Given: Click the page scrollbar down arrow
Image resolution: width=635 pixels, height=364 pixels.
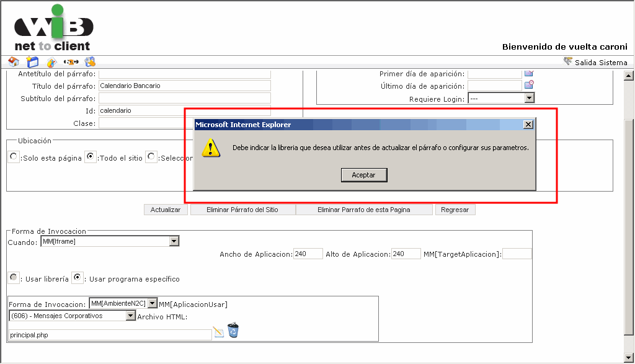Looking at the screenshot, I should coord(629,358).
